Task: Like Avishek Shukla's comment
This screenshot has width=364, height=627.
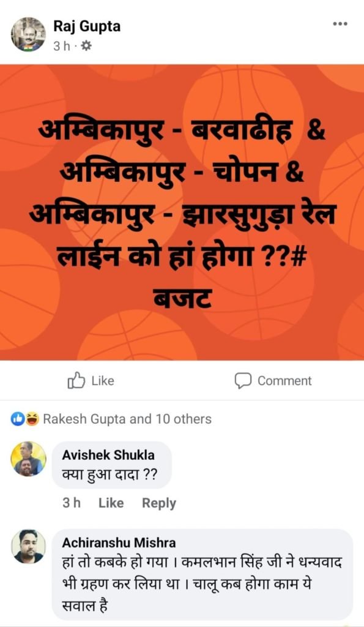Action: click(111, 503)
